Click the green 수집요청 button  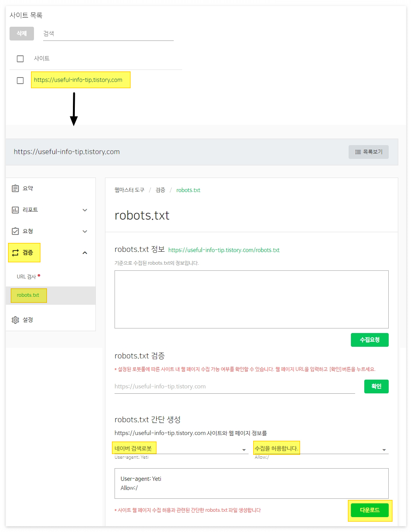370,340
